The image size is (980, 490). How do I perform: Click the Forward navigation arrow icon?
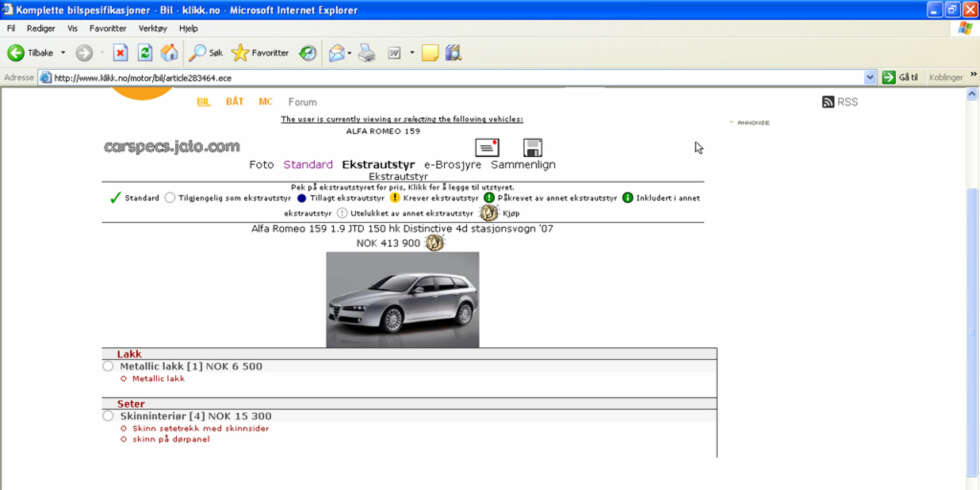pyautogui.click(x=84, y=53)
